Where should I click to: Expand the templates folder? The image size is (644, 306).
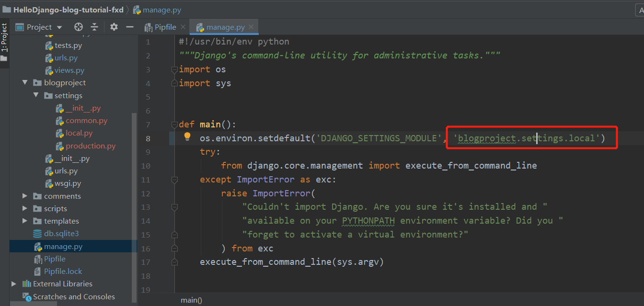coord(25,221)
